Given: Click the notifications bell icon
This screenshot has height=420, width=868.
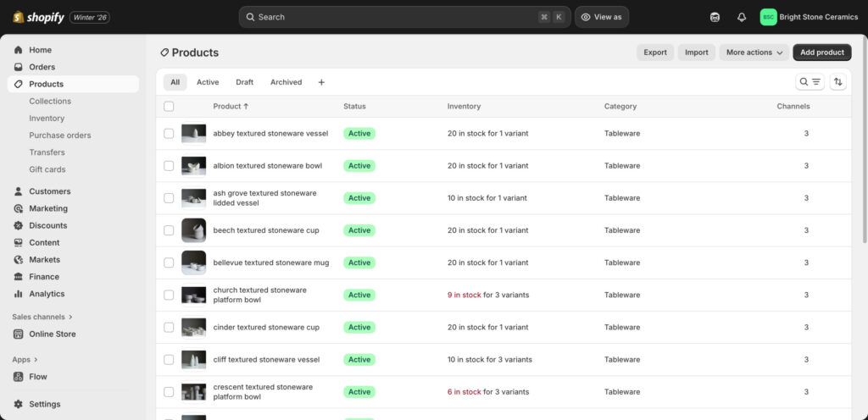Looking at the screenshot, I should tap(742, 17).
